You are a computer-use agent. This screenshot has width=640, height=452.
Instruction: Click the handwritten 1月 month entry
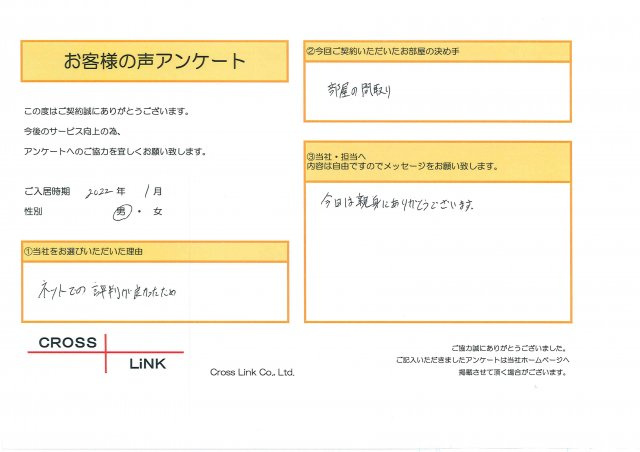tap(150, 192)
